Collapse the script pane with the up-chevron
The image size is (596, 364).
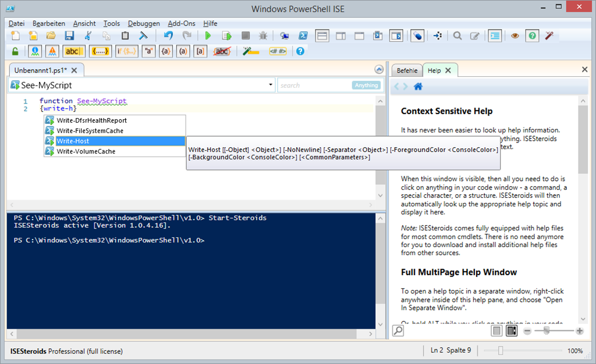click(x=379, y=69)
